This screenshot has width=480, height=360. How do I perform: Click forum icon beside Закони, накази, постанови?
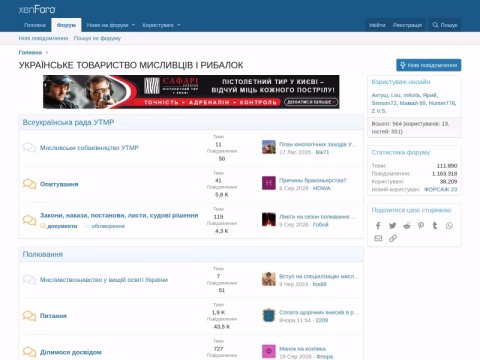pyautogui.click(x=29, y=220)
